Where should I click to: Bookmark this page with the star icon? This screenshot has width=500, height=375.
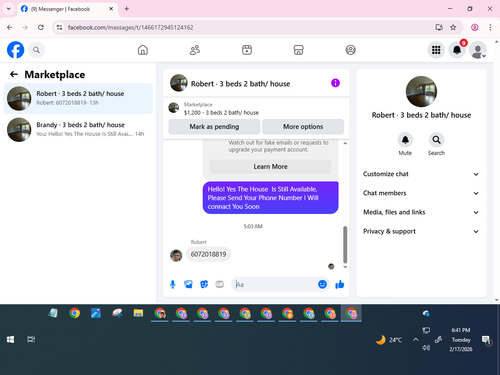(x=453, y=27)
